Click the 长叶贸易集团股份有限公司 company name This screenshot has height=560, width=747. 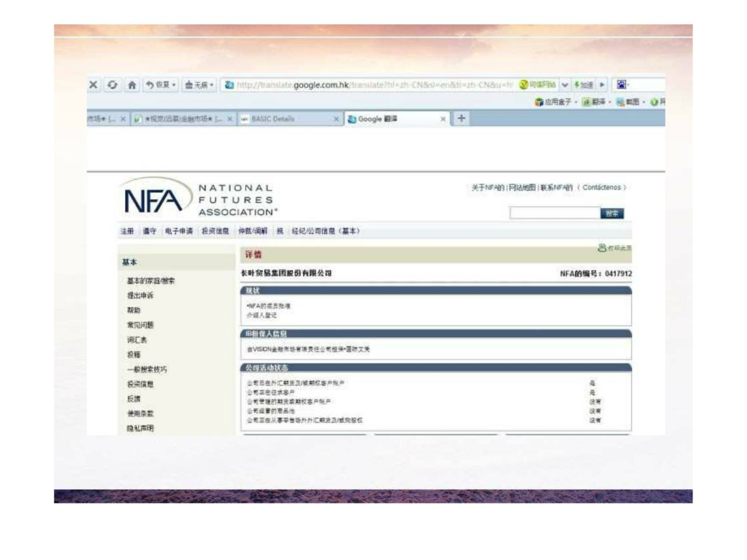coord(286,273)
